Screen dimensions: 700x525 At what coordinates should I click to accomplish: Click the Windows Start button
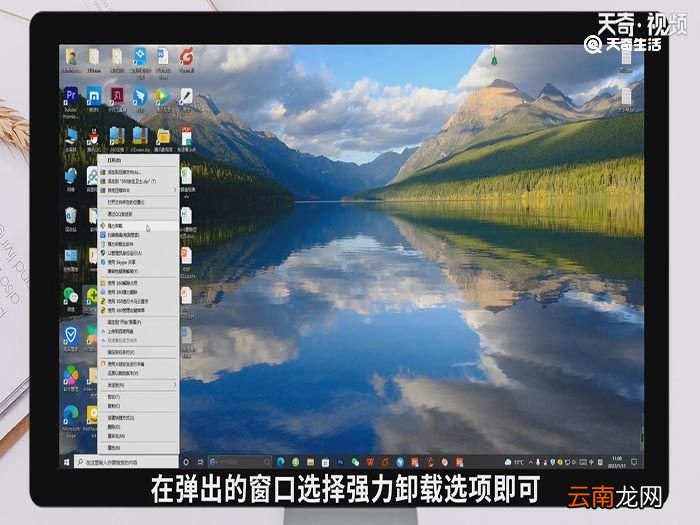point(67,462)
